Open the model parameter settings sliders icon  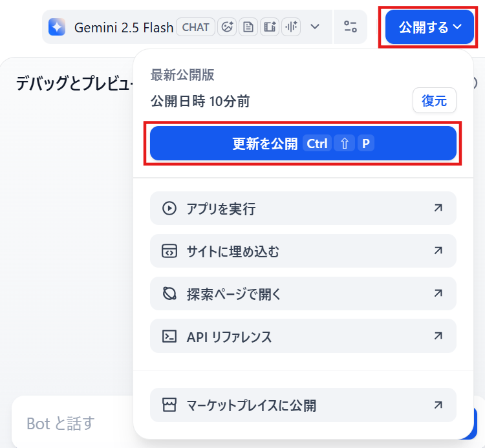[x=350, y=27]
